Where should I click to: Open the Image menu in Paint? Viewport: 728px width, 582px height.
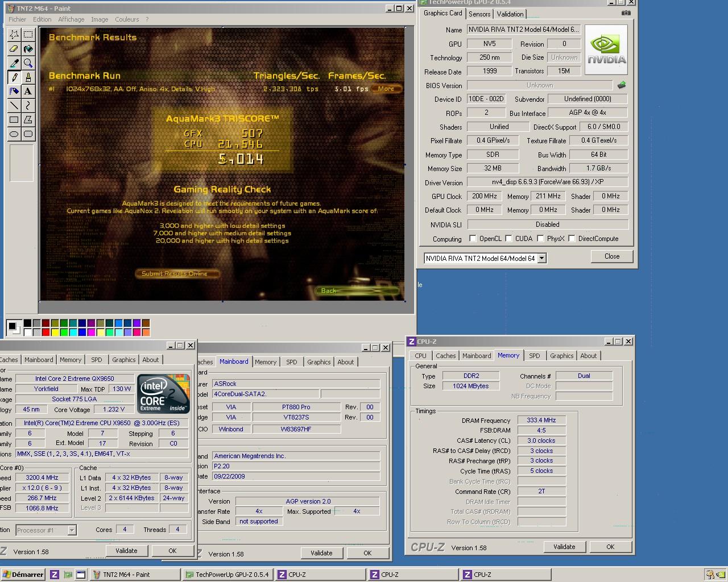point(100,19)
